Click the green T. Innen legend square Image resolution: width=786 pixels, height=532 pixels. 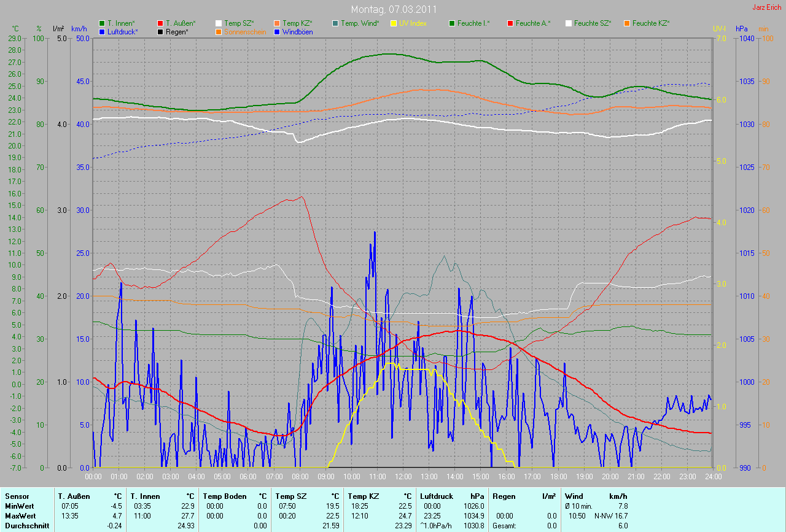coord(102,23)
